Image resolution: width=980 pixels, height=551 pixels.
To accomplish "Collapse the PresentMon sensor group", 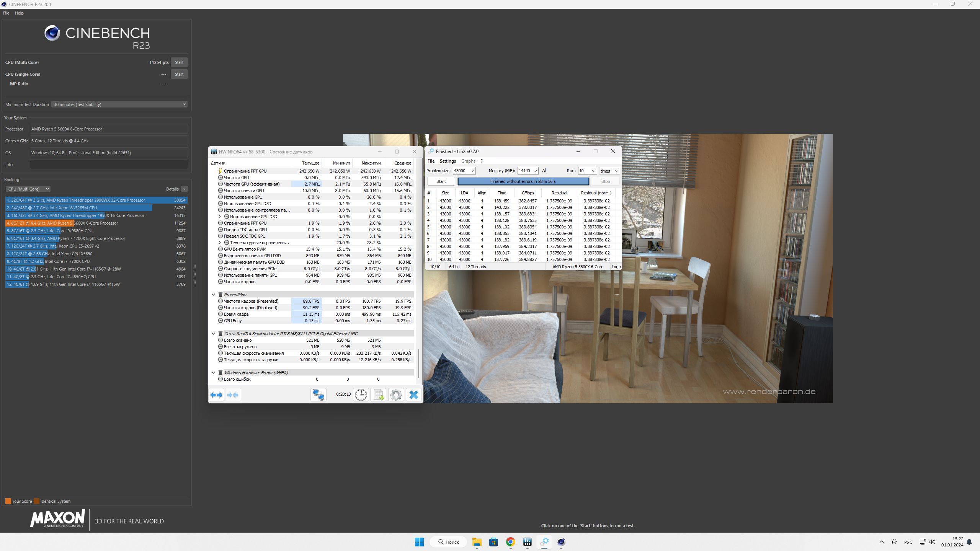I will 214,295.
